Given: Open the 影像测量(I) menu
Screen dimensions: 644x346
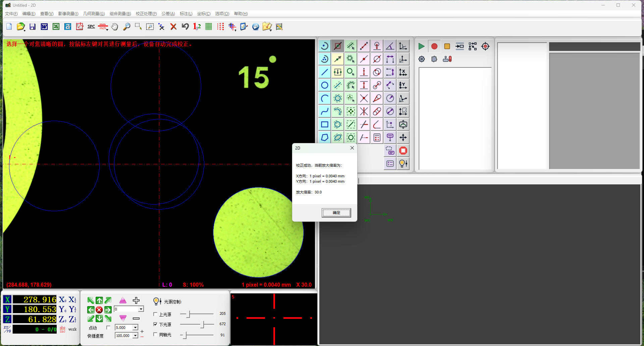Looking at the screenshot, I should [68, 14].
